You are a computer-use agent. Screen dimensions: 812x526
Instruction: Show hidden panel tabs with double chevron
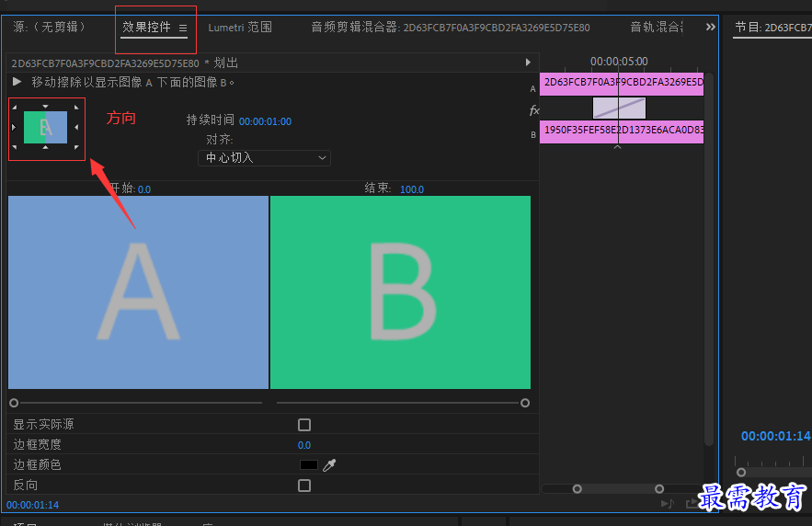pos(711,27)
